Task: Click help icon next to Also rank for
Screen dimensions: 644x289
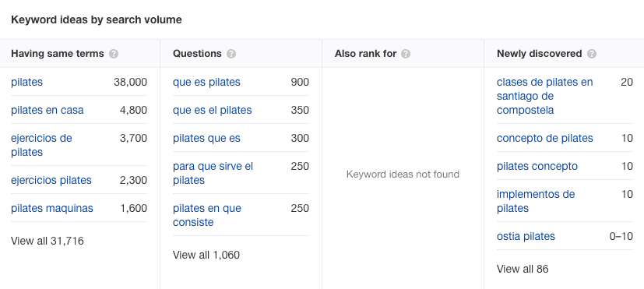Action: (x=406, y=54)
